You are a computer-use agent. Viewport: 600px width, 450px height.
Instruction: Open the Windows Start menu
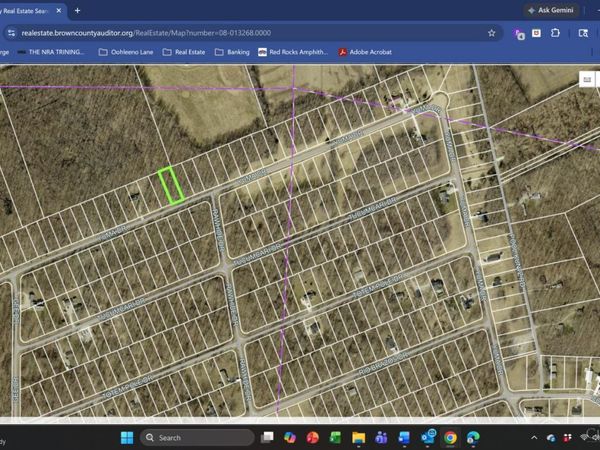[127, 437]
